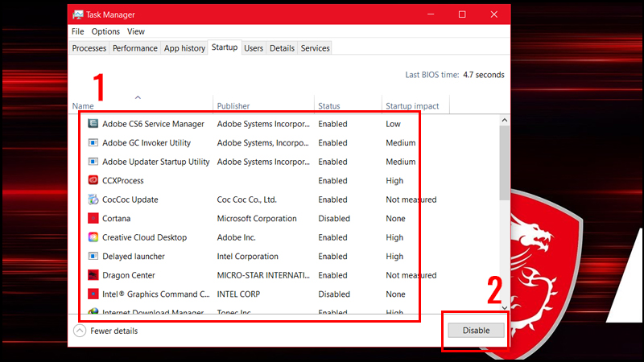Viewport: 644px width, 362px height.
Task: Select the Dragon Center icon
Action: click(93, 276)
